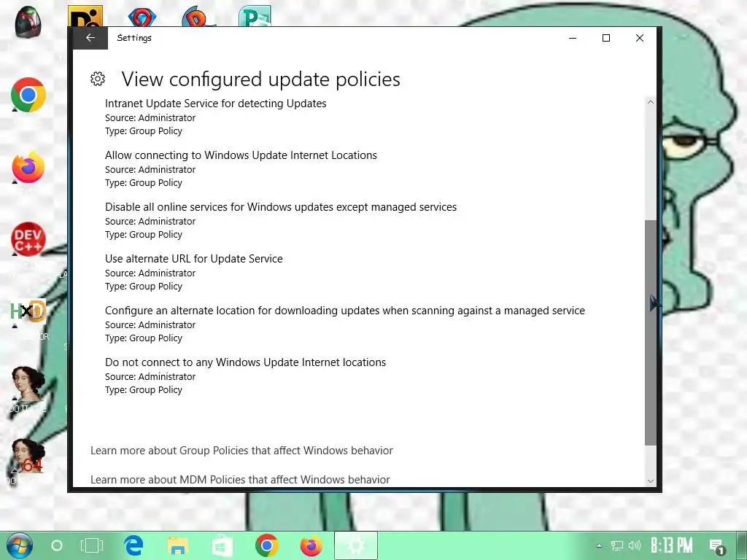Open the Chrome desktop shortcut

[x=28, y=95]
